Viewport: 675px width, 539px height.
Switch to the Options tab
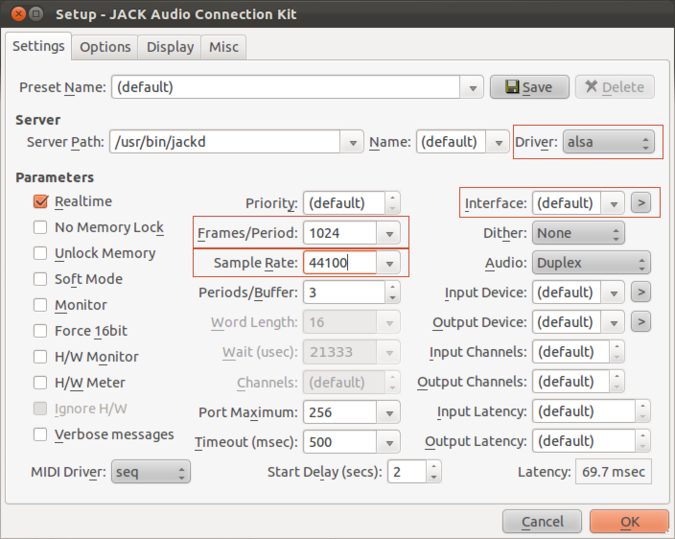(x=105, y=47)
